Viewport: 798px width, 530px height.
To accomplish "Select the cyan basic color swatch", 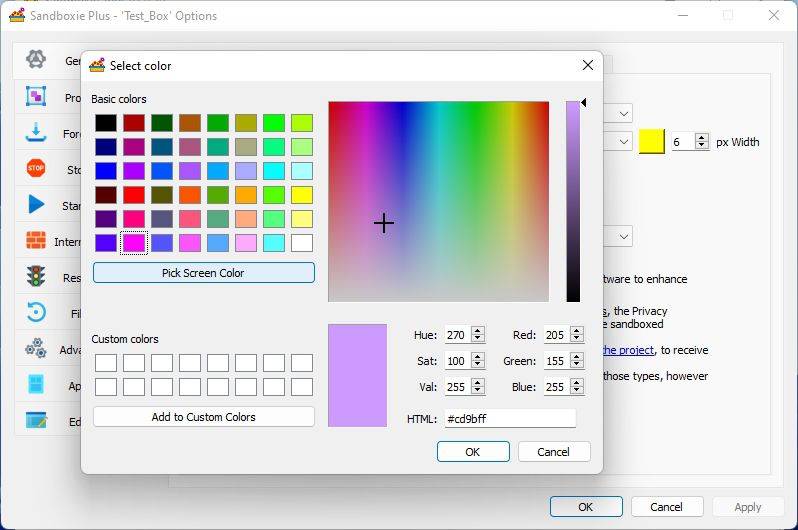I will pos(274,171).
